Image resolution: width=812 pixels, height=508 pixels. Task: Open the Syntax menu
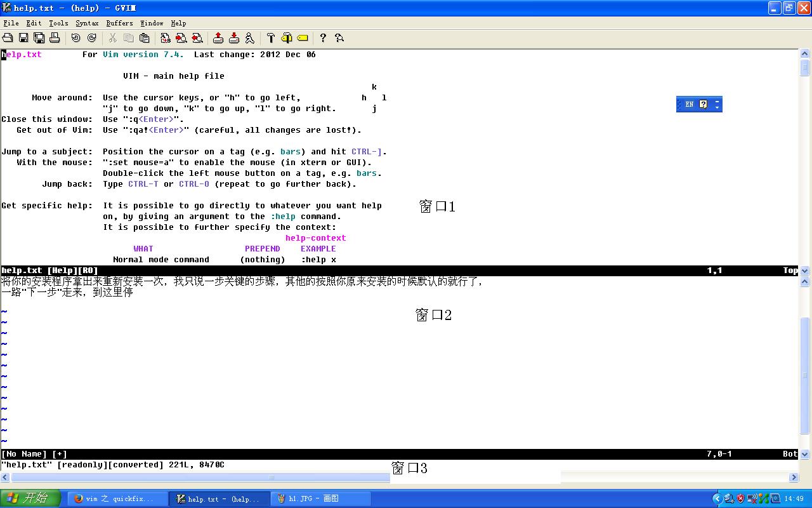87,23
